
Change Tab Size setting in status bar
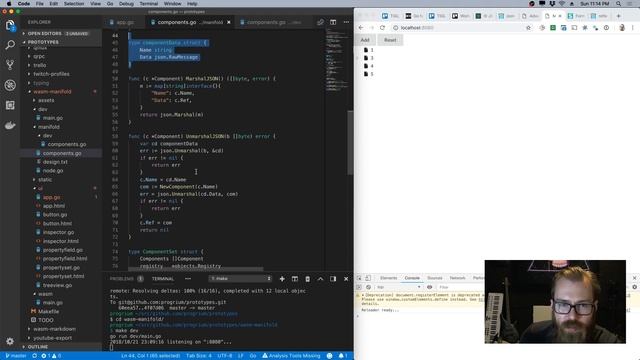(199, 356)
